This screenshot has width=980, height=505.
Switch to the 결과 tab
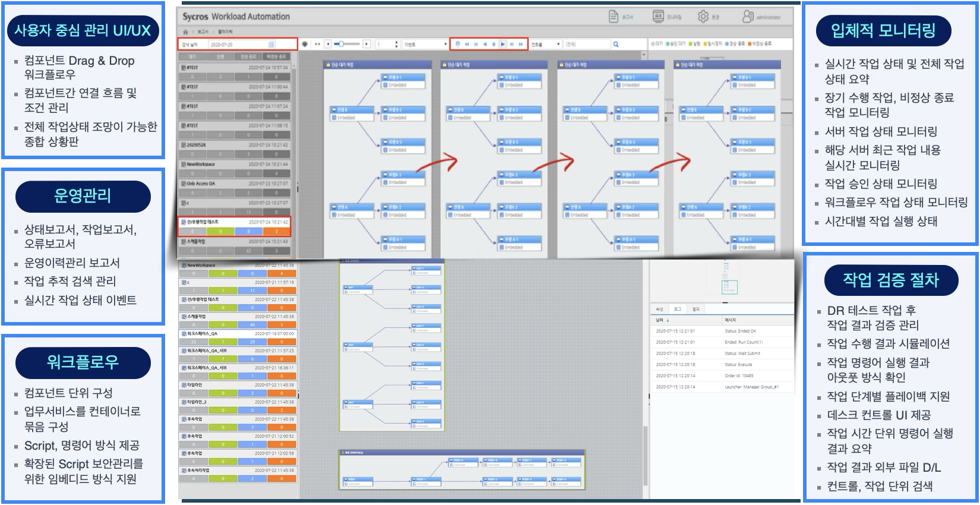pos(696,309)
